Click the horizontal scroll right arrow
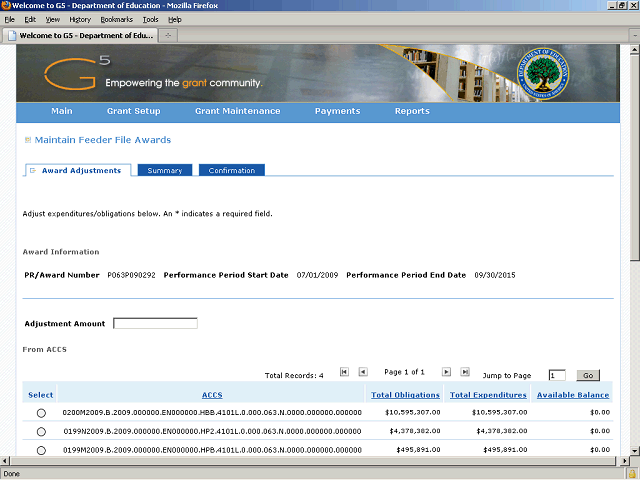The width and height of the screenshot is (640, 480). 624,461
